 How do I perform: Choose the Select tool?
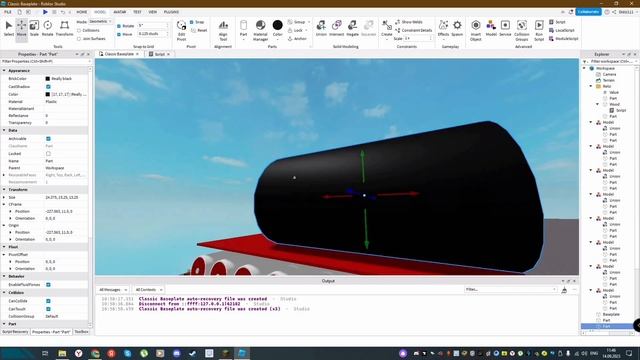point(9,29)
